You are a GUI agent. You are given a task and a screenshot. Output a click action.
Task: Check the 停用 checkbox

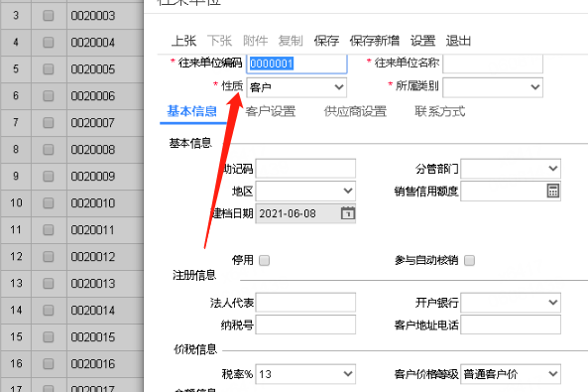(264, 260)
